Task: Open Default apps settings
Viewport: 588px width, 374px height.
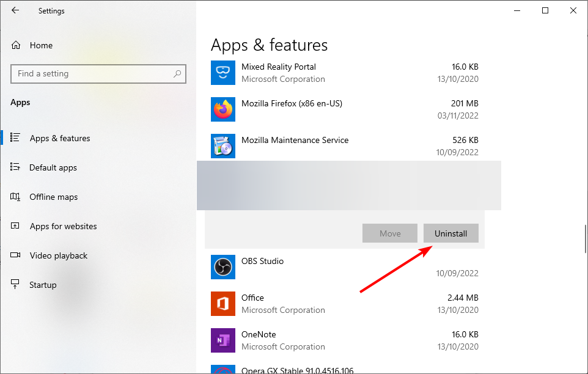Action: [53, 167]
